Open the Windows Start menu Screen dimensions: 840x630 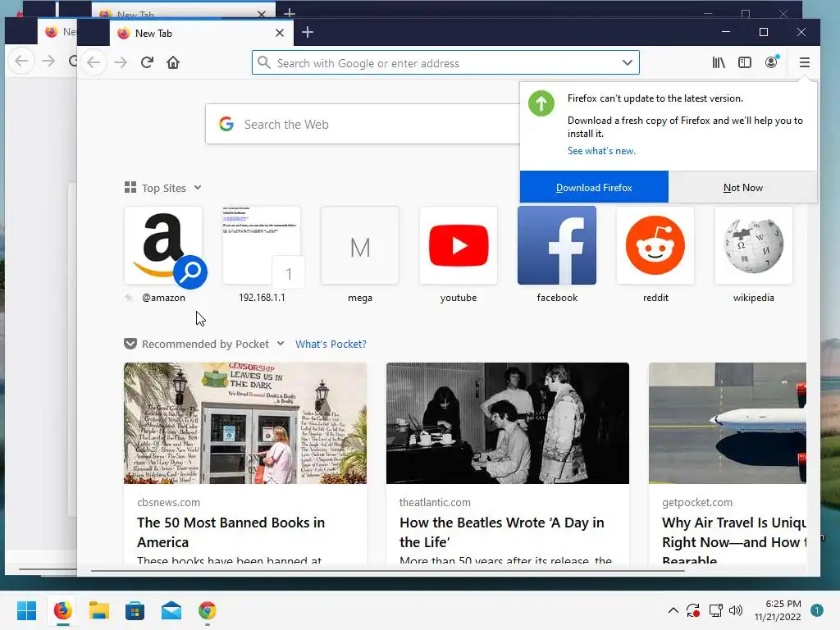coord(26,610)
